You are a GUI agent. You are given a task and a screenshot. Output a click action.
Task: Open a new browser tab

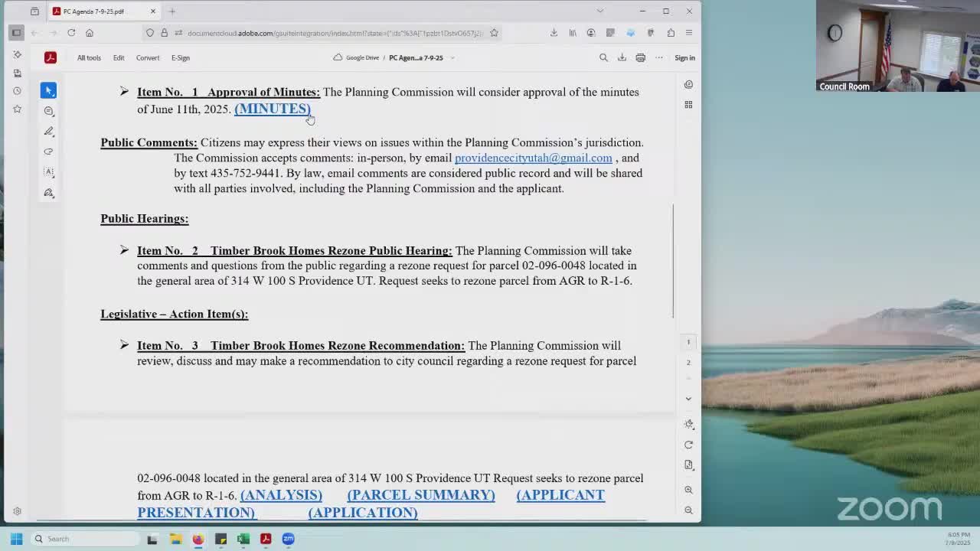[x=172, y=11]
